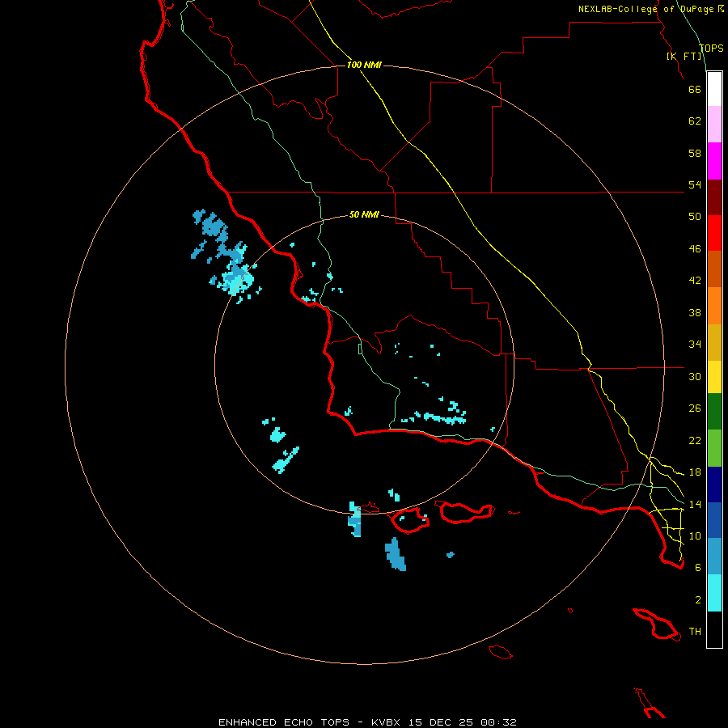The width and height of the screenshot is (728, 728).
Task: Click the legend value '14'
Action: tap(695, 504)
